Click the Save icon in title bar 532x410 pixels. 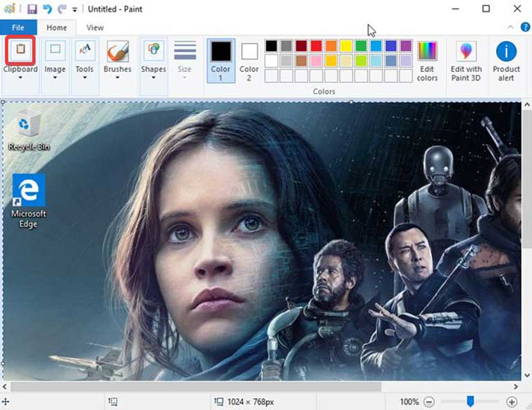[32, 9]
